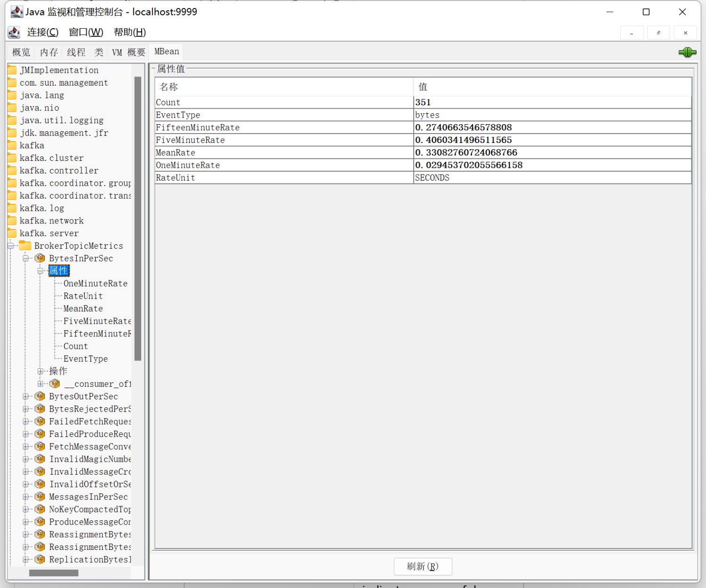The image size is (706, 588).
Task: Click the Count value 351 cell
Action: (553, 103)
